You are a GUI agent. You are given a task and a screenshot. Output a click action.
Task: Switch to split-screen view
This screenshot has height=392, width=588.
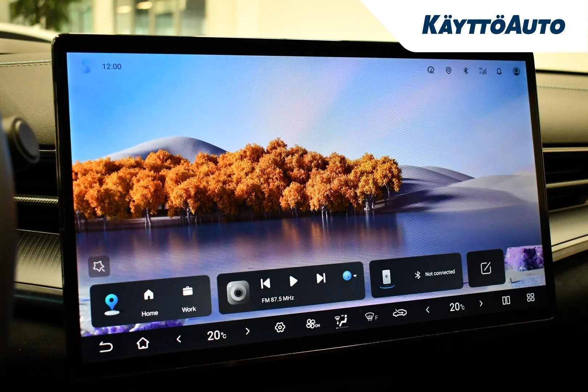pos(506,300)
